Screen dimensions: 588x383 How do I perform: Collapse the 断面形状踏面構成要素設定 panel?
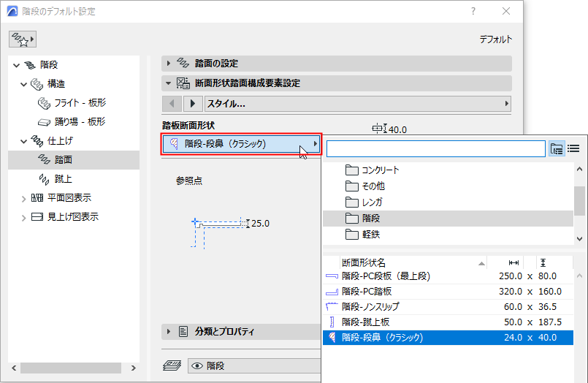(169, 83)
